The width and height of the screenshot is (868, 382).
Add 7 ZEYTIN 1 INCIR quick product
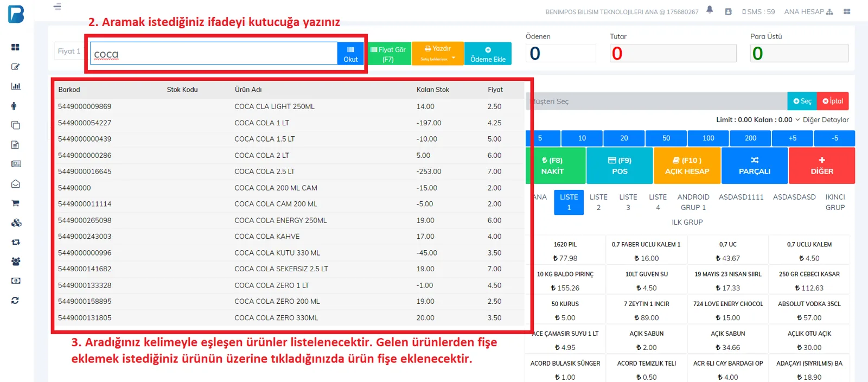coord(647,311)
